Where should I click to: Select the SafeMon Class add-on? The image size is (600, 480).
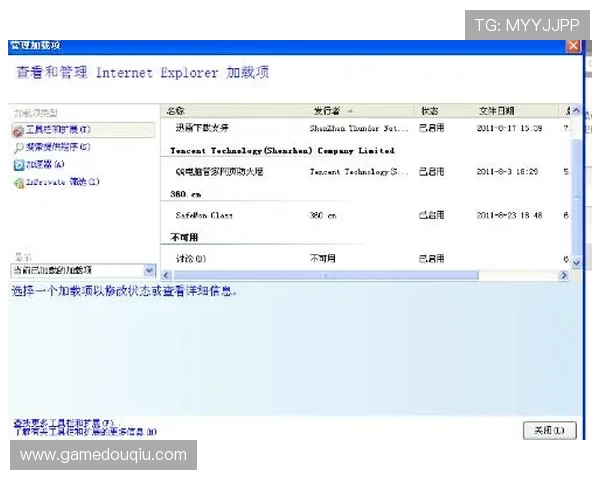(365, 216)
